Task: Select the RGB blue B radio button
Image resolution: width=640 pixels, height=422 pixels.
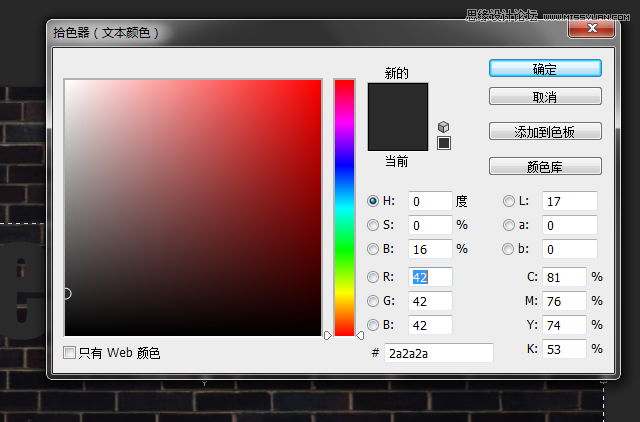Action: pyautogui.click(x=373, y=325)
